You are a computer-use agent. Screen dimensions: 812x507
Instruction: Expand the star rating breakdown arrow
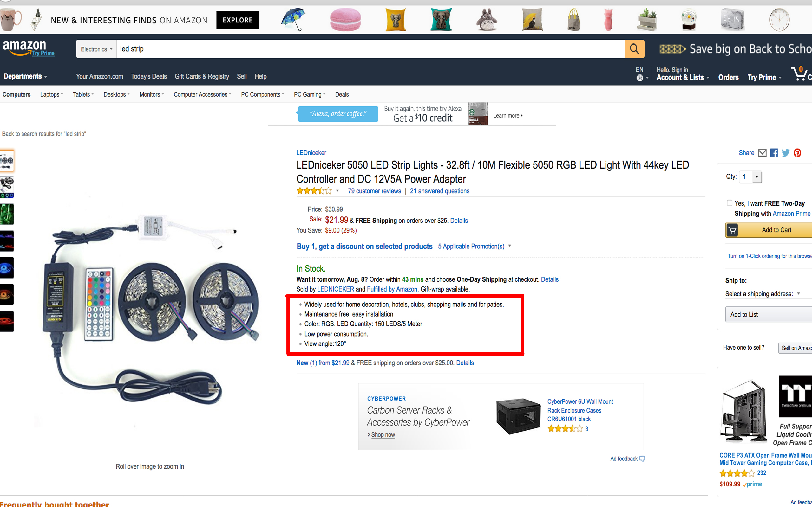point(337,191)
